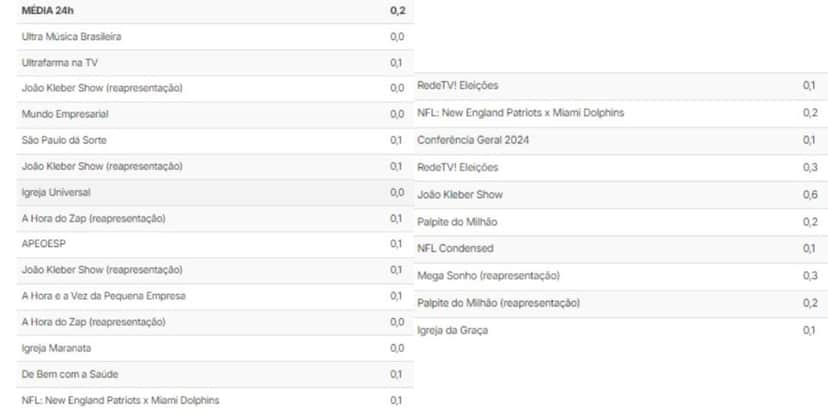The width and height of the screenshot is (828, 414).
Task: Select the NFL Condensed row
Action: (621, 249)
